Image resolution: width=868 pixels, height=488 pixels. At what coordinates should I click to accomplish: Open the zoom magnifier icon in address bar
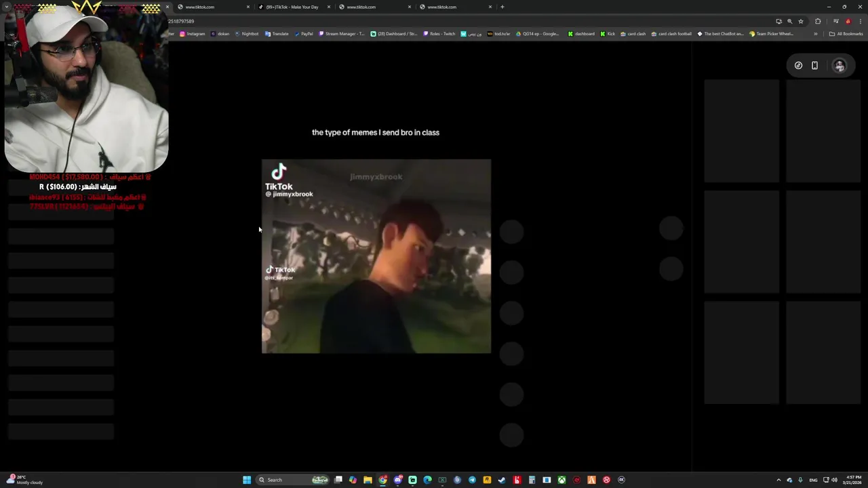(x=789, y=21)
